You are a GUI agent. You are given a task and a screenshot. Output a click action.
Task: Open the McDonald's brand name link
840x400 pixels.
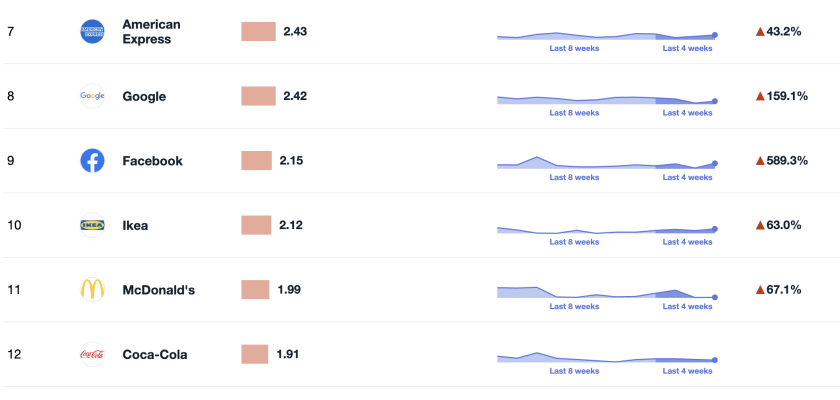coord(158,290)
